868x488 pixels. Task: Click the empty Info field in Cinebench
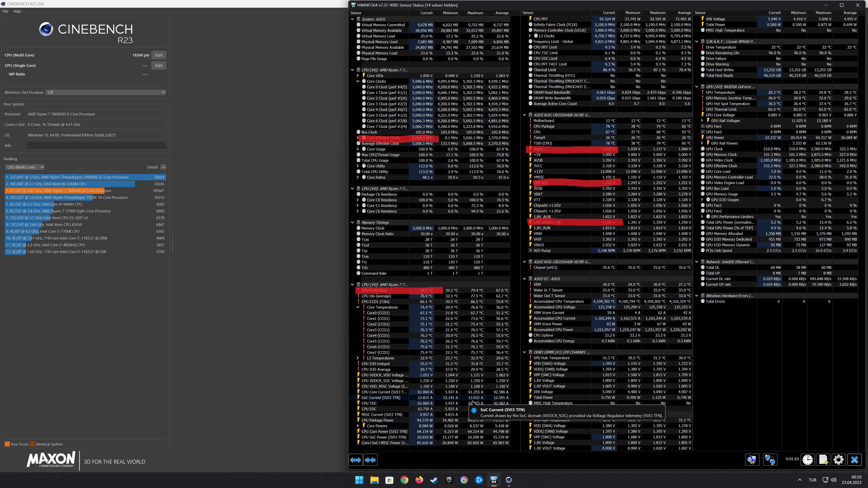[96, 145]
